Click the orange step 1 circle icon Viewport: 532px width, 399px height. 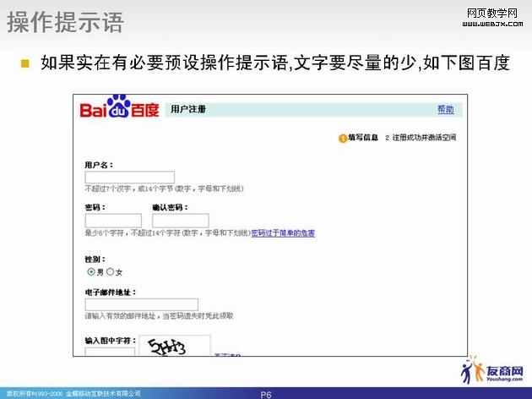[x=343, y=137]
